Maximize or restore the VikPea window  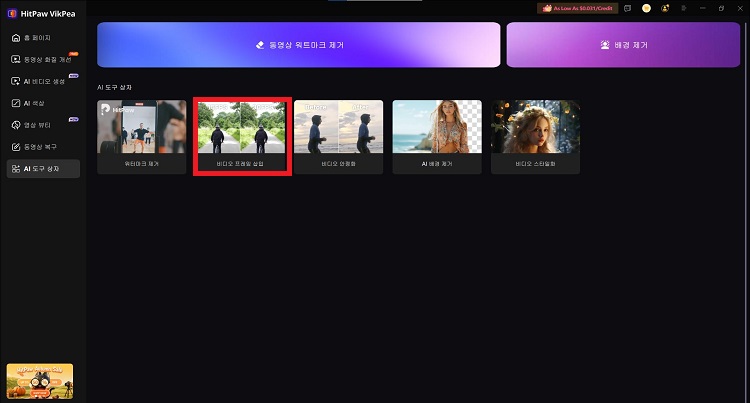point(721,8)
